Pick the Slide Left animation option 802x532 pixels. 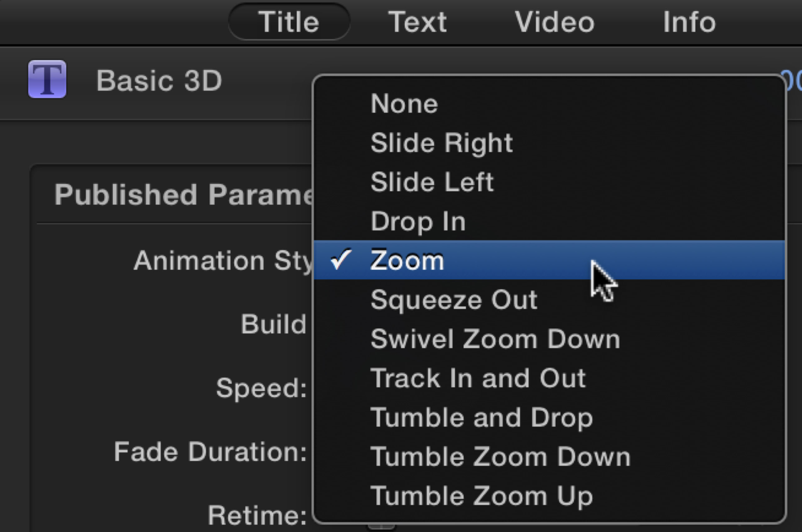click(x=432, y=182)
